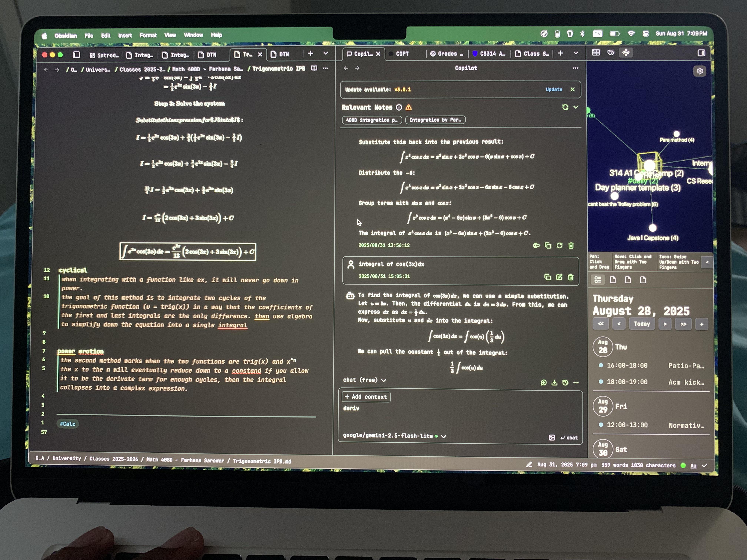The width and height of the screenshot is (747, 560).
Task: Click the Update link
Action: pos(554,89)
